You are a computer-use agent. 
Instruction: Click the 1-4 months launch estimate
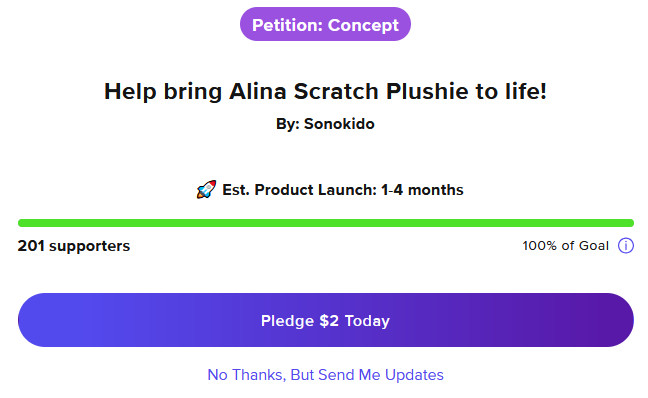[x=422, y=190]
